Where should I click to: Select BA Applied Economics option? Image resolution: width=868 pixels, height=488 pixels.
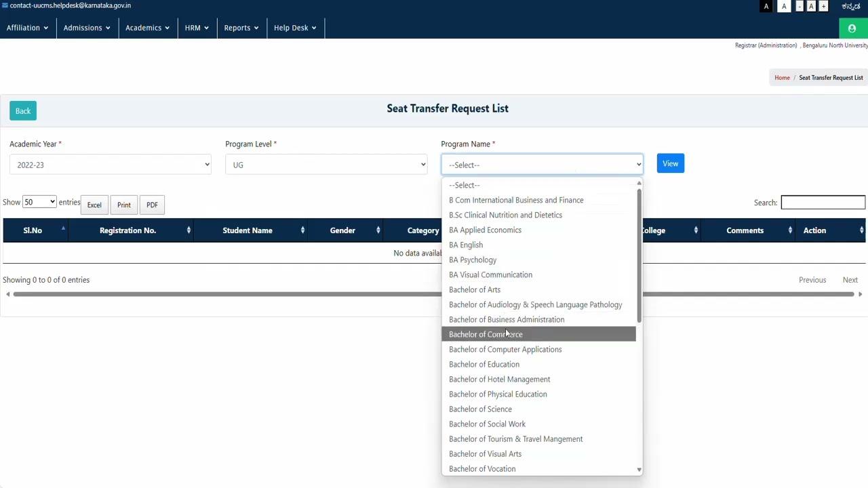(539, 230)
